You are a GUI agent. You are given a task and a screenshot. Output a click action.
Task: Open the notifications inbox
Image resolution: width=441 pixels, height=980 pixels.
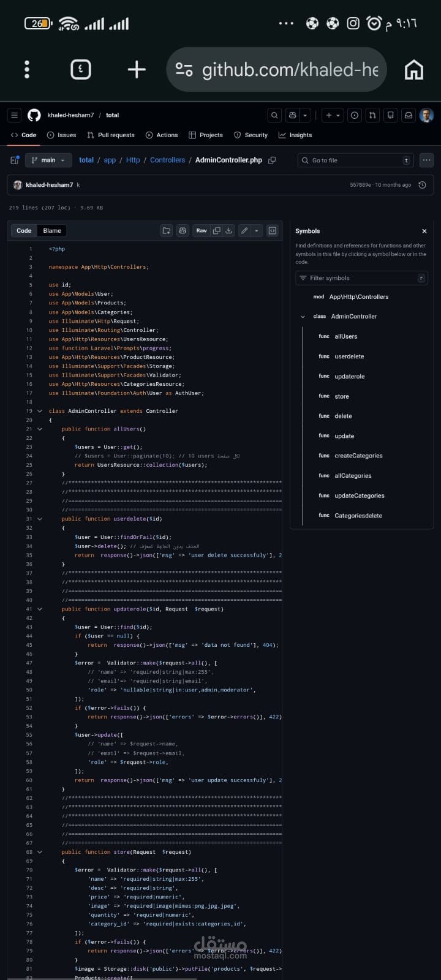408,115
